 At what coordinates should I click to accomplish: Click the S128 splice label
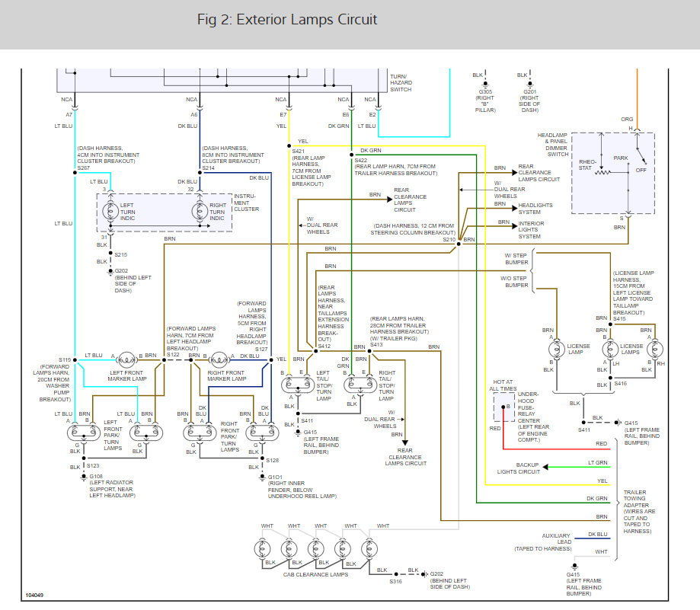tap(273, 460)
